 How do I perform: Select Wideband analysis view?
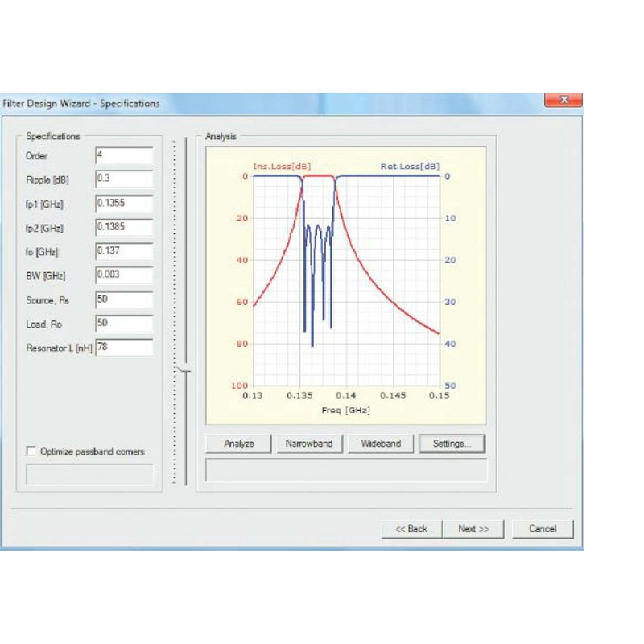coord(381,444)
